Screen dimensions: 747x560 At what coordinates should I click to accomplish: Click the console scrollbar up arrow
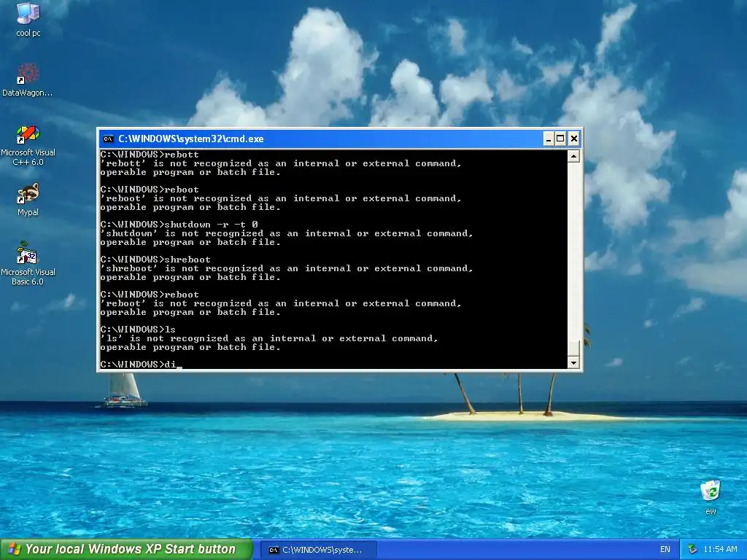coord(574,156)
